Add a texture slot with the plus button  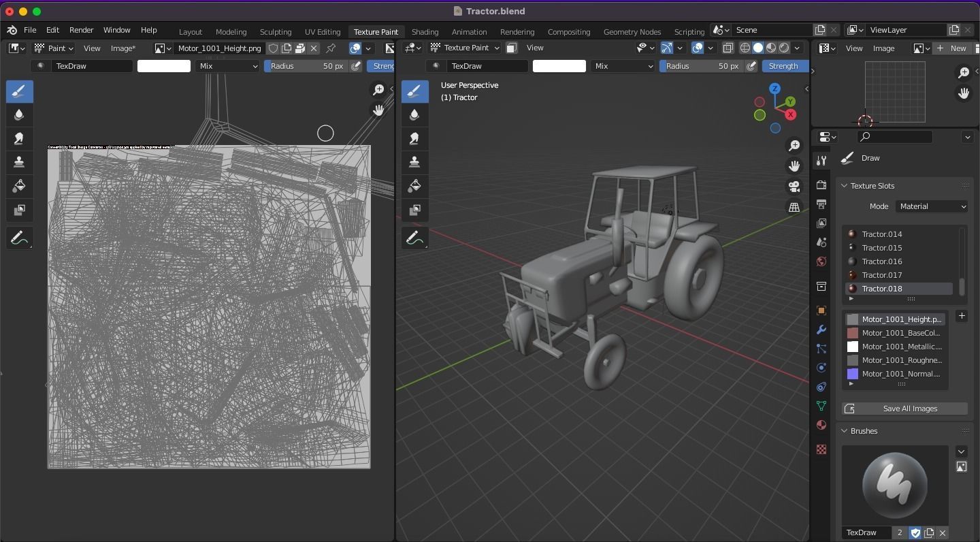(962, 316)
